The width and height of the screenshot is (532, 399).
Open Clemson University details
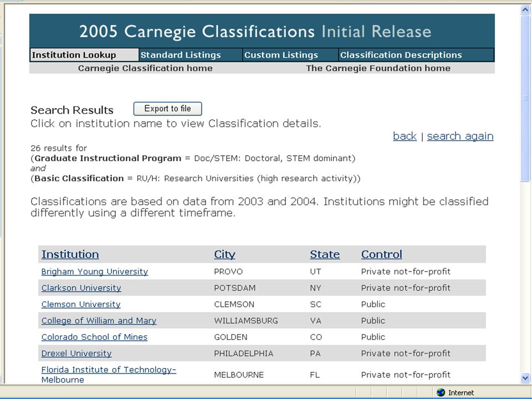pos(81,304)
